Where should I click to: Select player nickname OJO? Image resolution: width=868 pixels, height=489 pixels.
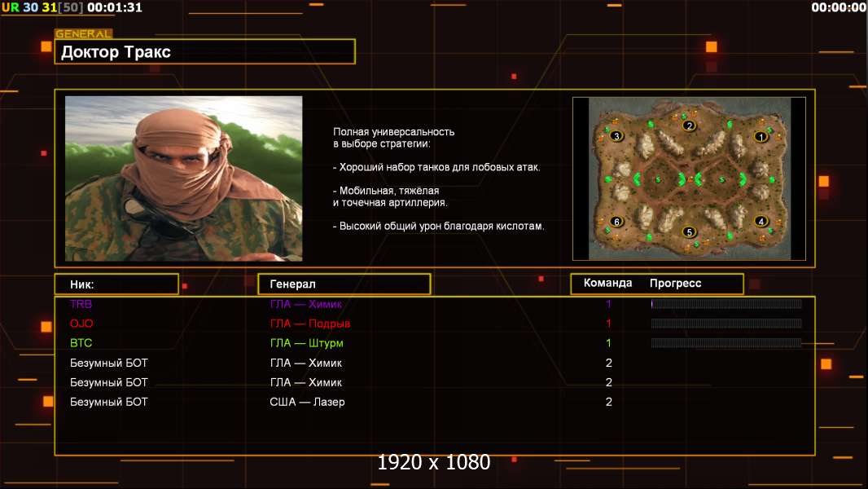(81, 324)
